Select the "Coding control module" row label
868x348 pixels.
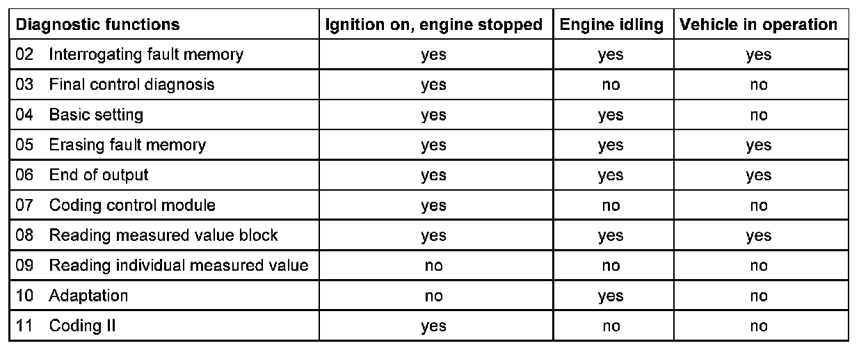(132, 205)
